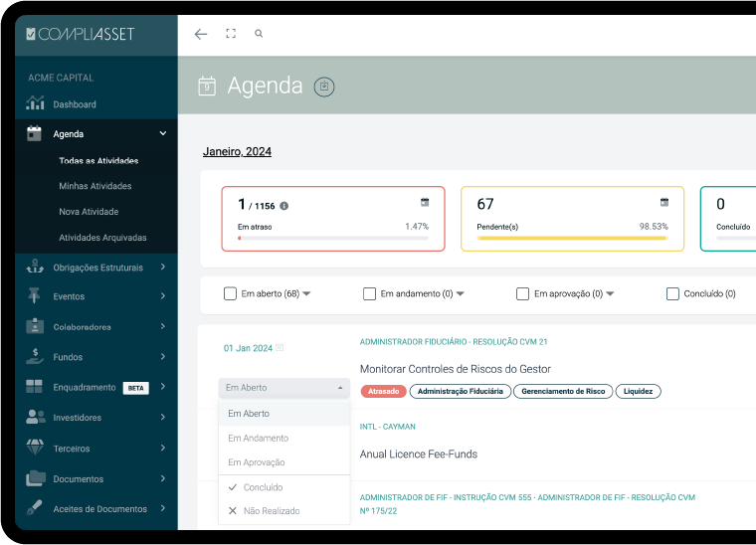
Task: Select Em Aberto option in status list
Action: (283, 414)
